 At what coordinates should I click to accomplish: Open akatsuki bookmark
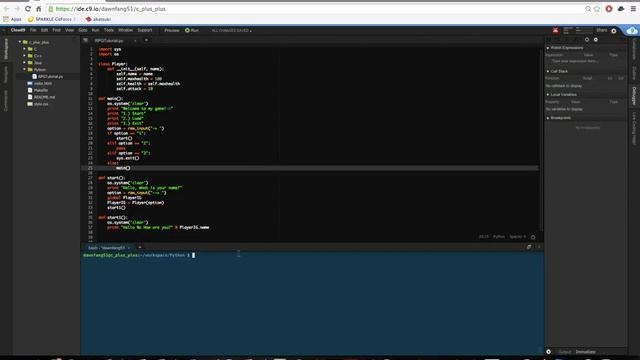(98, 19)
